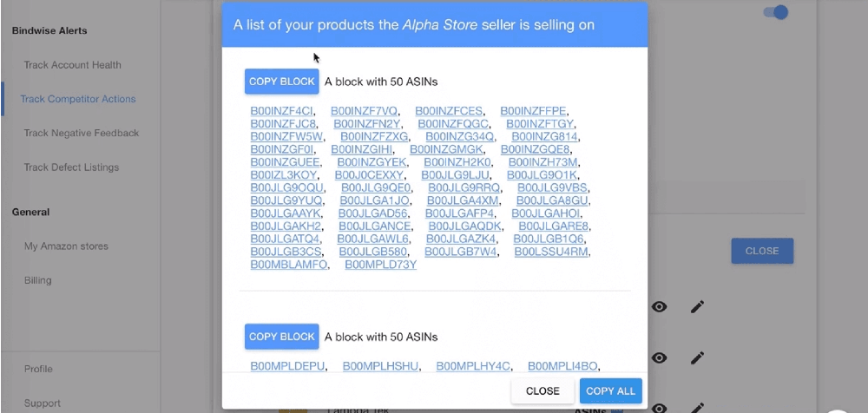The image size is (868, 413).
Task: Select Track Competitor Actions menu item
Action: [78, 99]
